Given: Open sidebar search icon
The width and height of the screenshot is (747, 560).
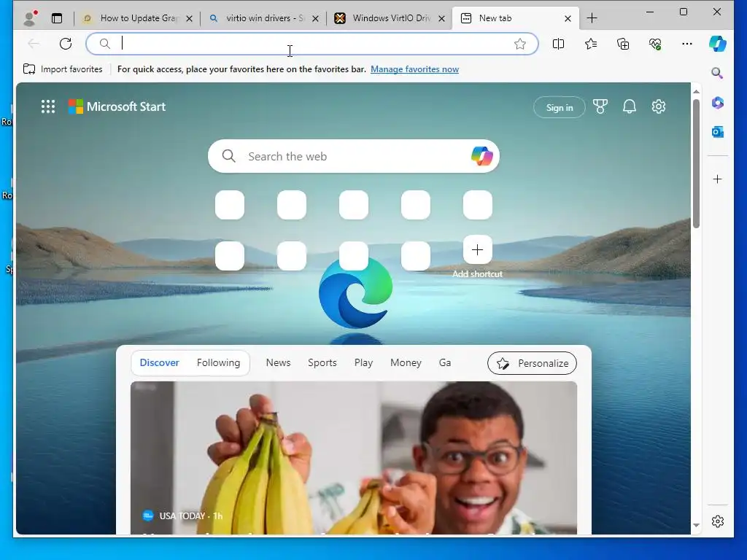Looking at the screenshot, I should (x=717, y=73).
